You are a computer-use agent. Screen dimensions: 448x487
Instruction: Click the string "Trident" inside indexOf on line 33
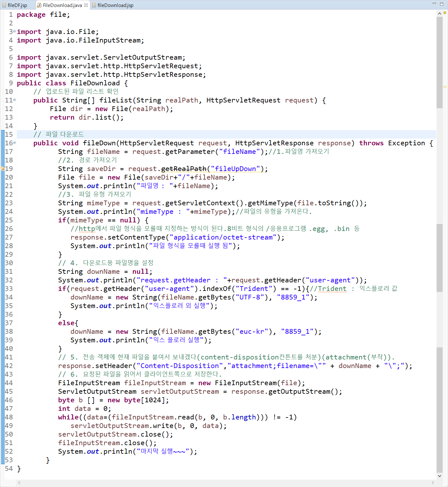pyautogui.click(x=254, y=289)
